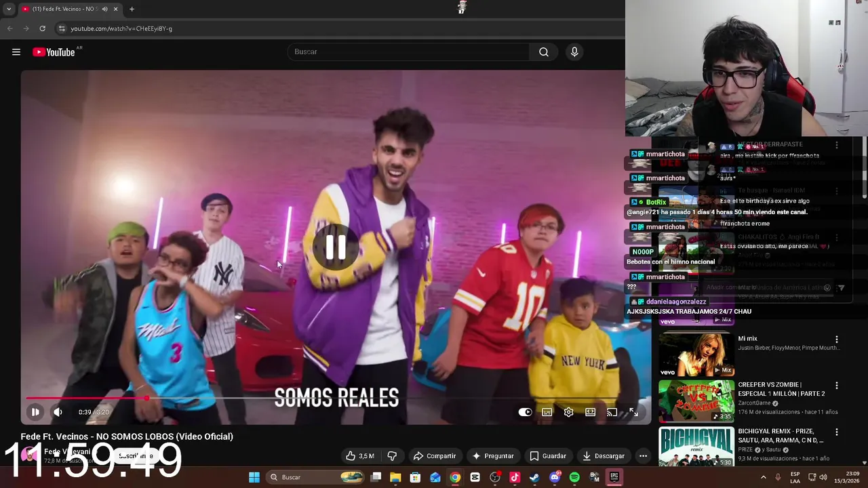Save video with the Guardar button

(x=548, y=456)
